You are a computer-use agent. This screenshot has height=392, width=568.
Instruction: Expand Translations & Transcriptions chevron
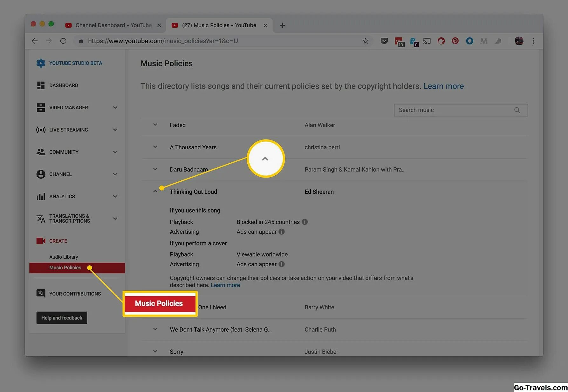click(115, 219)
